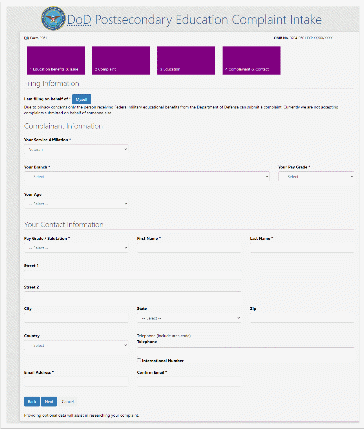The image size is (364, 429).
Task: Click the First Name input field
Action: click(x=189, y=248)
